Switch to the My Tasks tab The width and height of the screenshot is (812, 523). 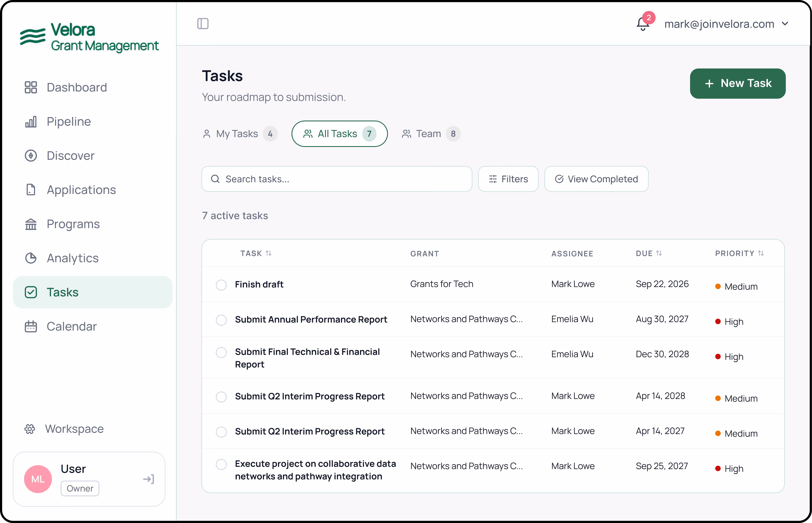[240, 134]
